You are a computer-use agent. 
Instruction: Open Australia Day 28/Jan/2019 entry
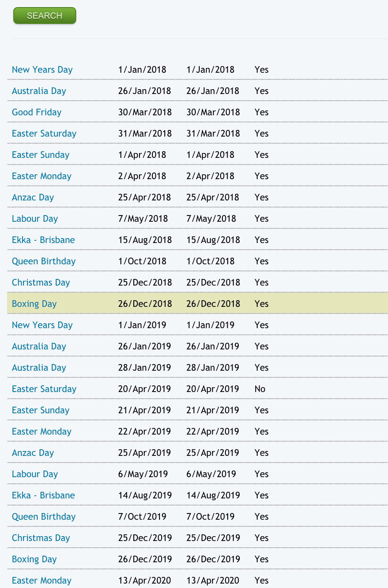[x=39, y=368]
